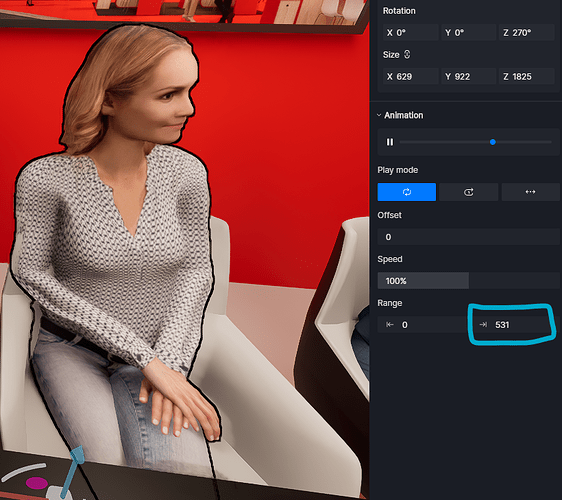Click the Rotation Y field
The height and width of the screenshot is (500, 562).
coord(468,33)
